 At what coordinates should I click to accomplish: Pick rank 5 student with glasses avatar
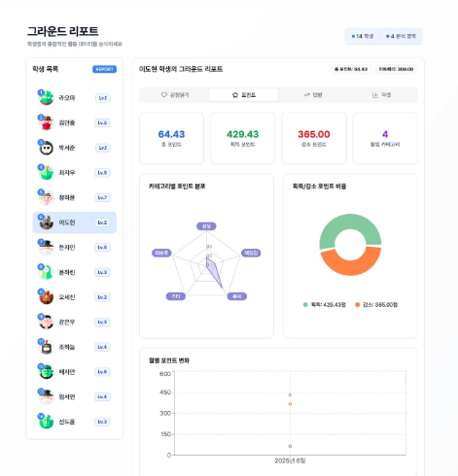click(x=74, y=197)
